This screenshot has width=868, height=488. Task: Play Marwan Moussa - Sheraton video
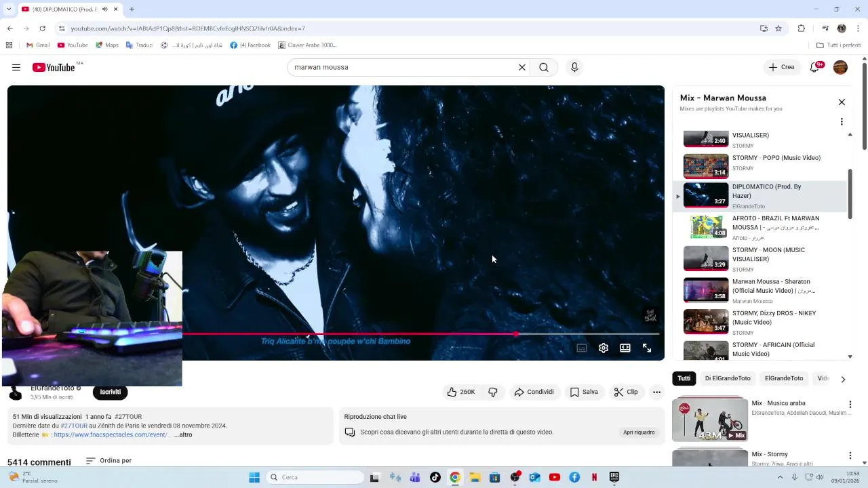coord(761,291)
